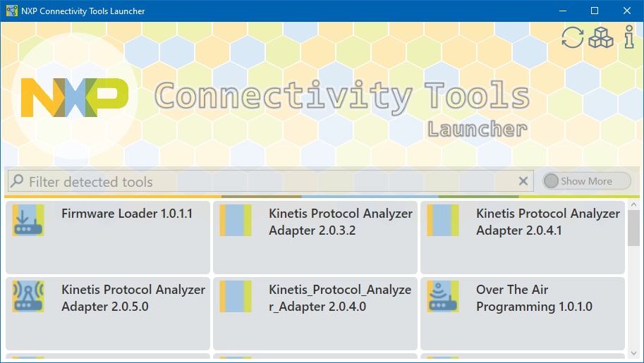This screenshot has height=363, width=644.
Task: Click the info icon
Action: coord(629,38)
